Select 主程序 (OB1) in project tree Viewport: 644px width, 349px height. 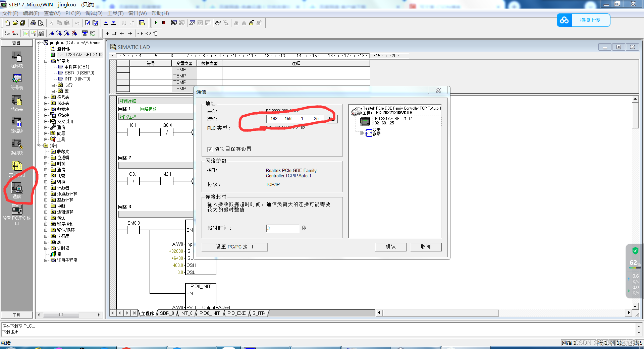(77, 67)
